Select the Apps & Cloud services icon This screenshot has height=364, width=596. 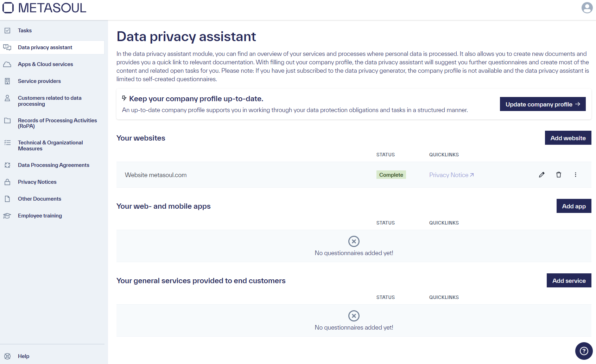pos(7,64)
